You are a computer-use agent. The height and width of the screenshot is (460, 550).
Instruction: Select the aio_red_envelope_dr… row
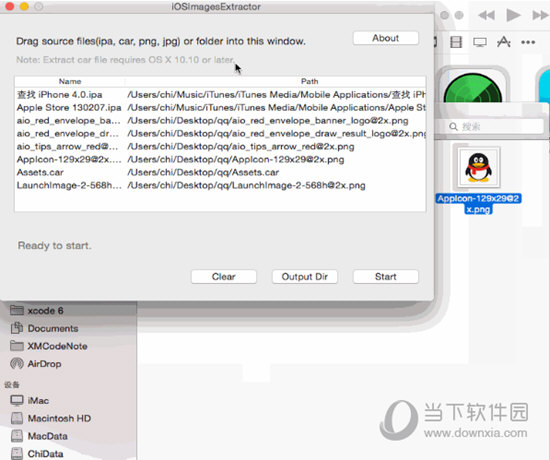[220, 134]
